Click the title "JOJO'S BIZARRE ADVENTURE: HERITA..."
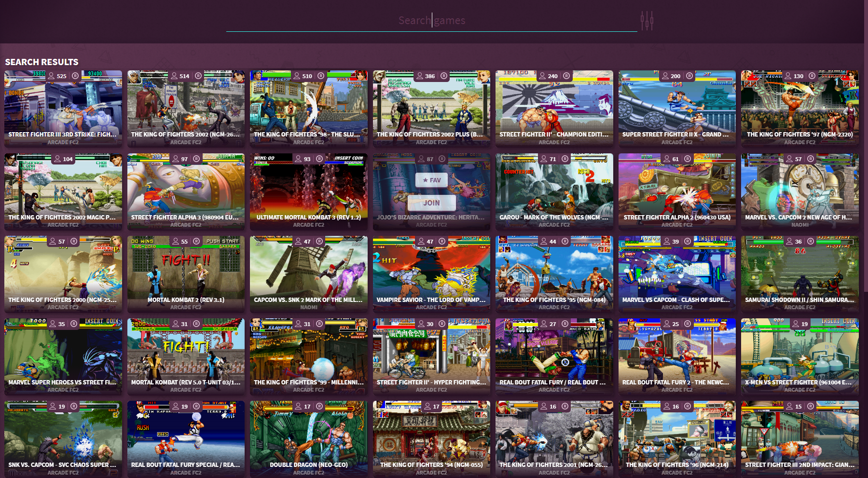This screenshot has width=868, height=478. click(x=431, y=218)
